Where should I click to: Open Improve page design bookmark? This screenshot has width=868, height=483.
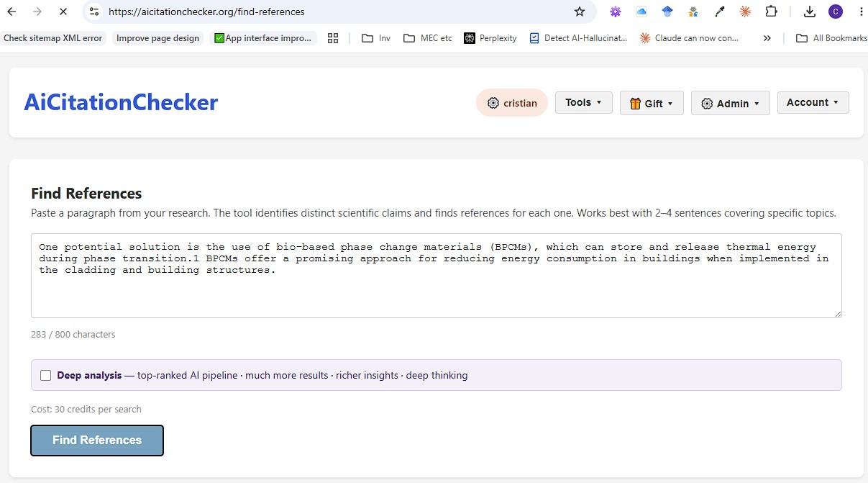click(157, 38)
